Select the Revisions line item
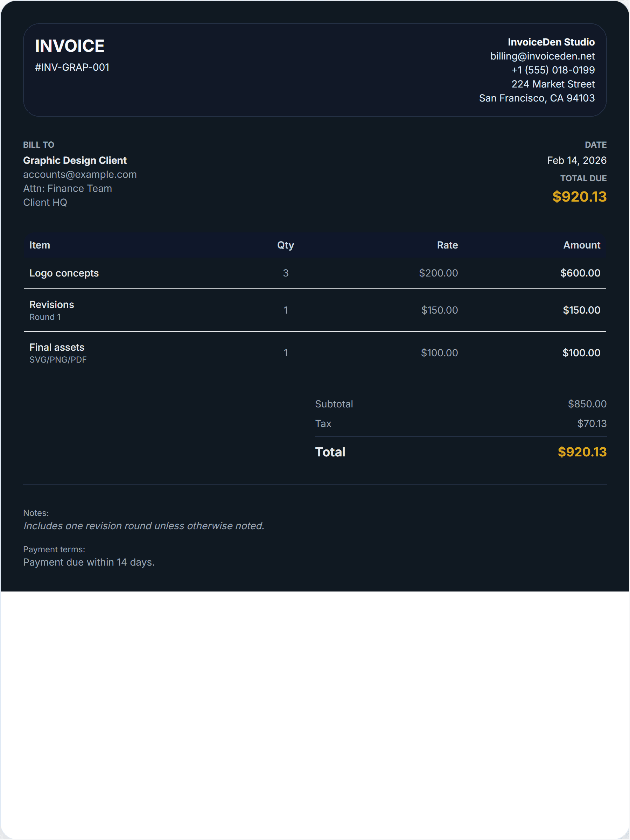The image size is (630, 840). tap(52, 304)
